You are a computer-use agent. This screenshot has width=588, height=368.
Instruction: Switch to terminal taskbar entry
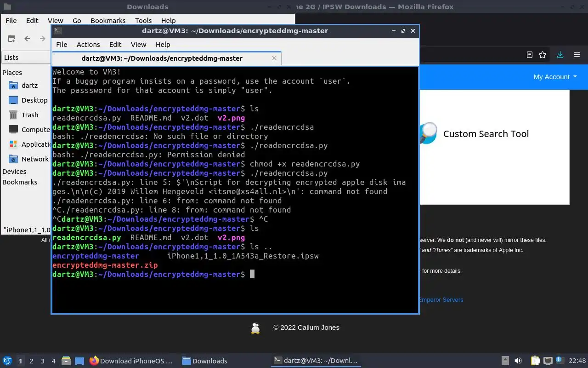pyautogui.click(x=315, y=361)
